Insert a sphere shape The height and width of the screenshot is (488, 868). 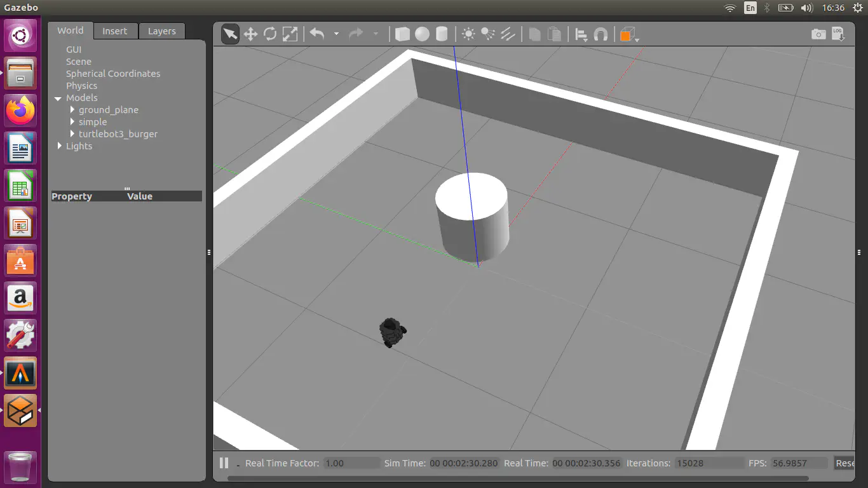coord(422,34)
